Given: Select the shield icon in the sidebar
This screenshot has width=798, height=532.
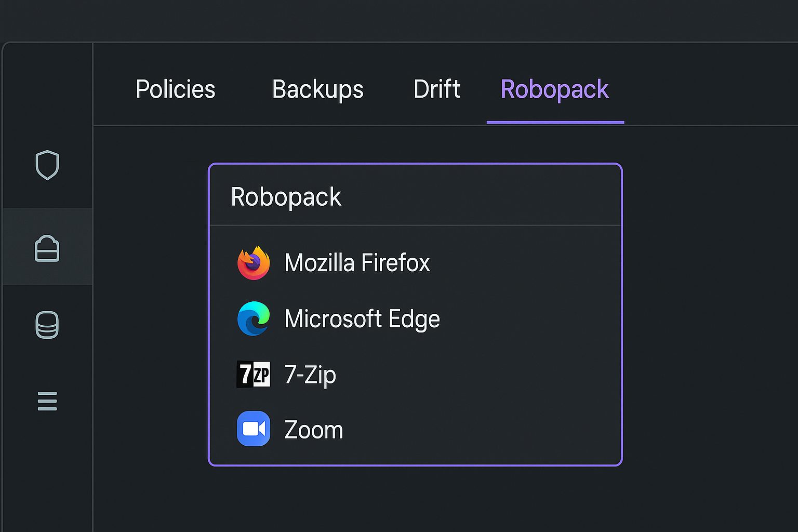Looking at the screenshot, I should [47, 165].
